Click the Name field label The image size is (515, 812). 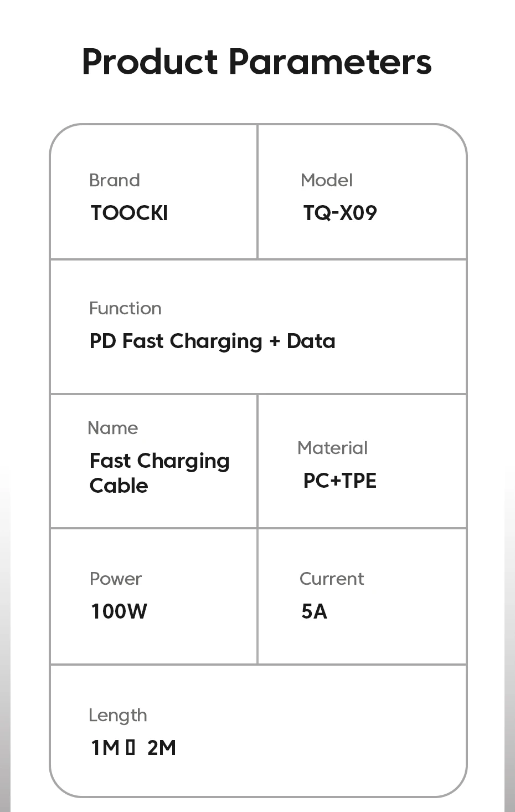click(x=113, y=428)
